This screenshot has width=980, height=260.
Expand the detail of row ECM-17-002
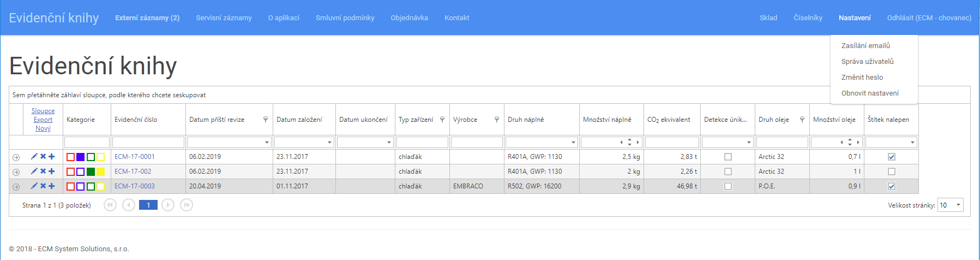[x=16, y=172]
